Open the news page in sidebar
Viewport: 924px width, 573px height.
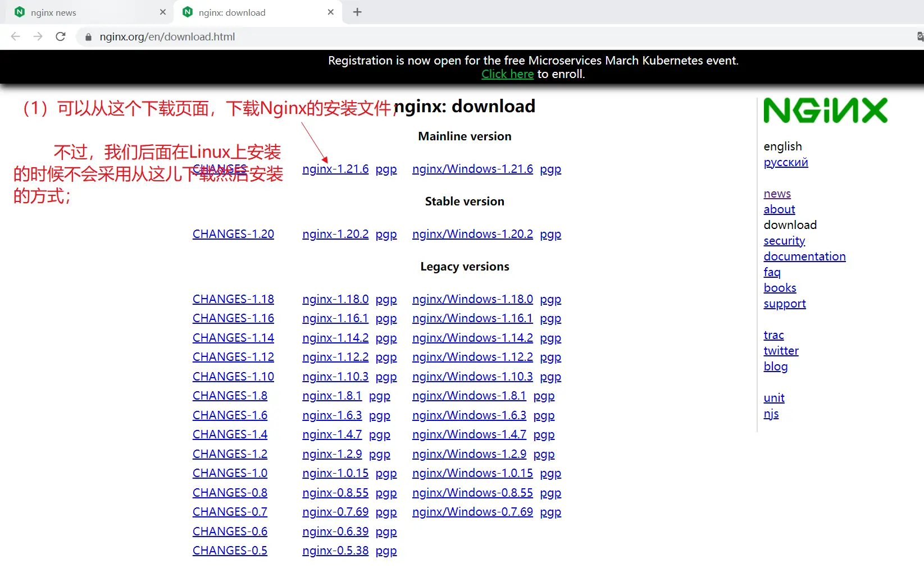pyautogui.click(x=777, y=194)
